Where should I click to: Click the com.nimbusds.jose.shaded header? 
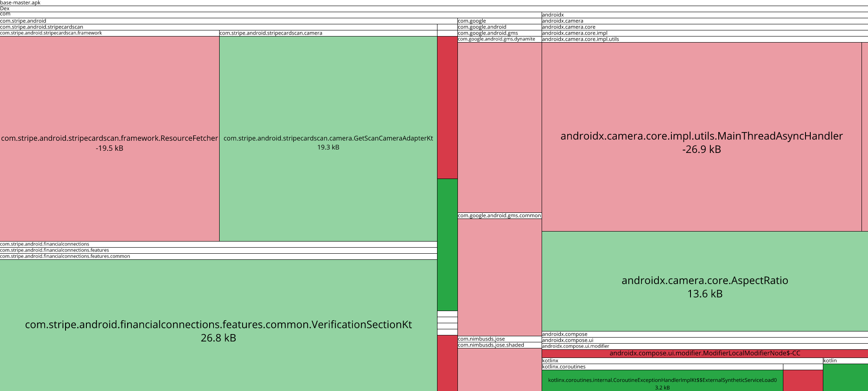tap(500, 345)
